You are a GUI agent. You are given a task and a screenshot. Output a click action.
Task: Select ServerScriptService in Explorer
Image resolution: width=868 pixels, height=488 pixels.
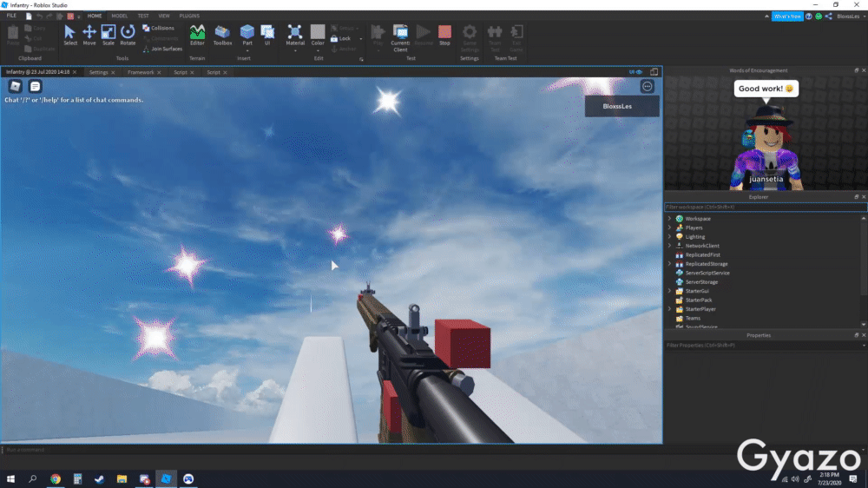[x=707, y=273]
